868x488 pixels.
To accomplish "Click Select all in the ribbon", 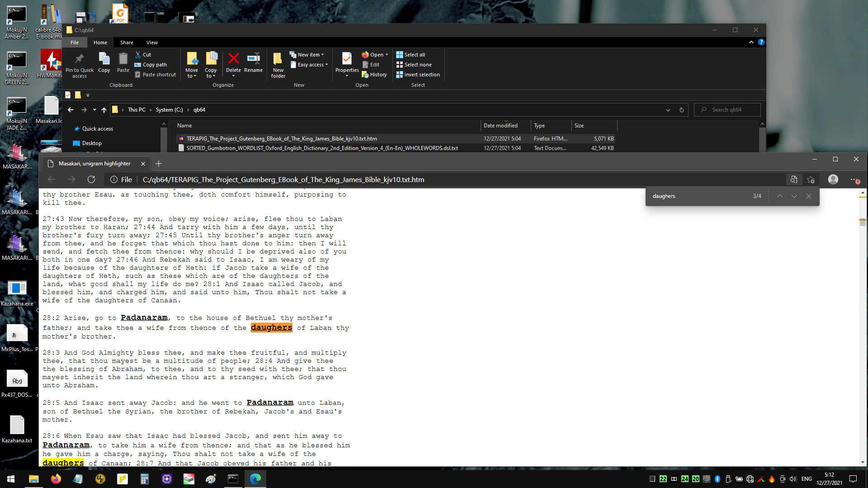I will 410,55.
